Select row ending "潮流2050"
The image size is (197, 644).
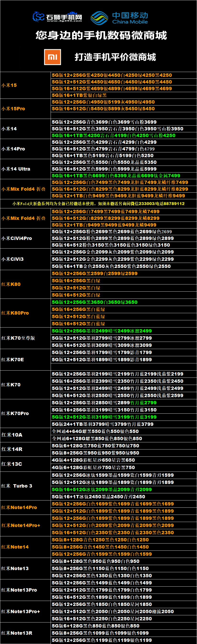pos(124,611)
